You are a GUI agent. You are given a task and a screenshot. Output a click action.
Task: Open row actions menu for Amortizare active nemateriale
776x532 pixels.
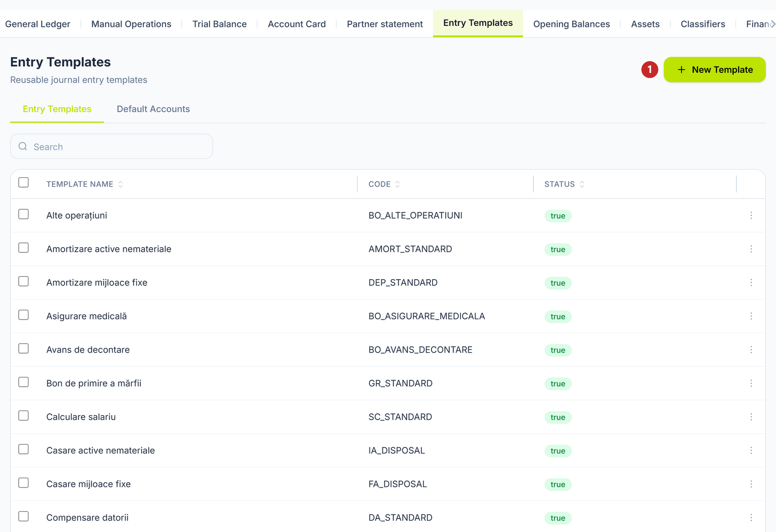tap(751, 249)
